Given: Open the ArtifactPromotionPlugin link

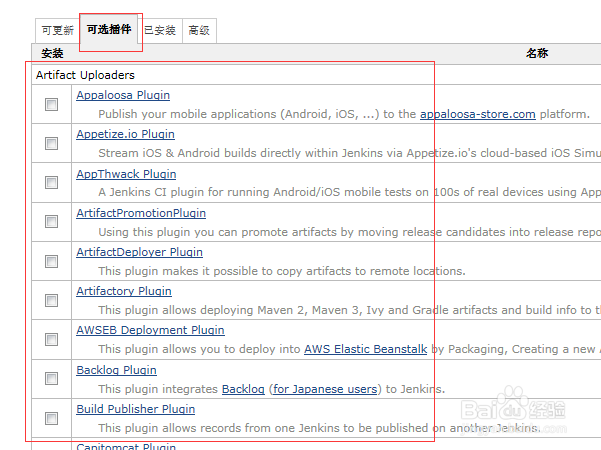Looking at the screenshot, I should point(141,213).
